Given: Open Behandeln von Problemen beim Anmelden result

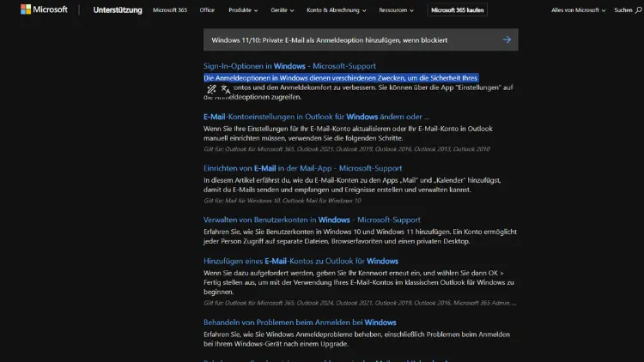Looking at the screenshot, I should (300, 323).
